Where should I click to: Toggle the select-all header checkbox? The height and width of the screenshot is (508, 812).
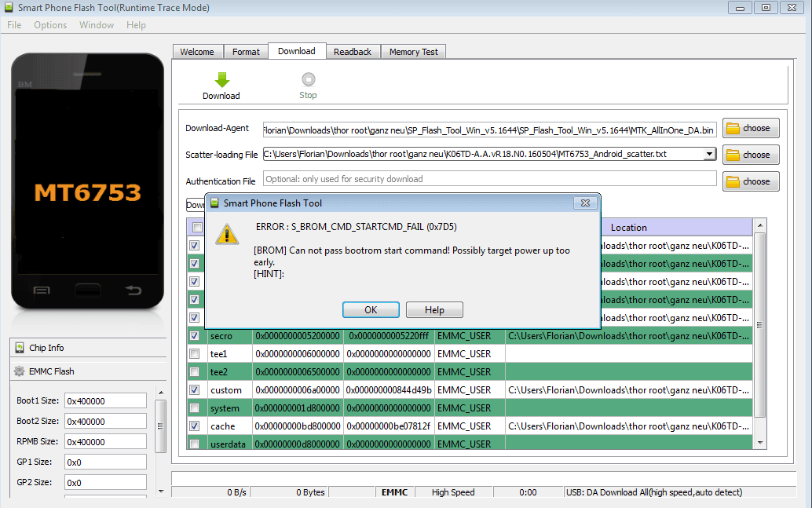[x=197, y=228]
